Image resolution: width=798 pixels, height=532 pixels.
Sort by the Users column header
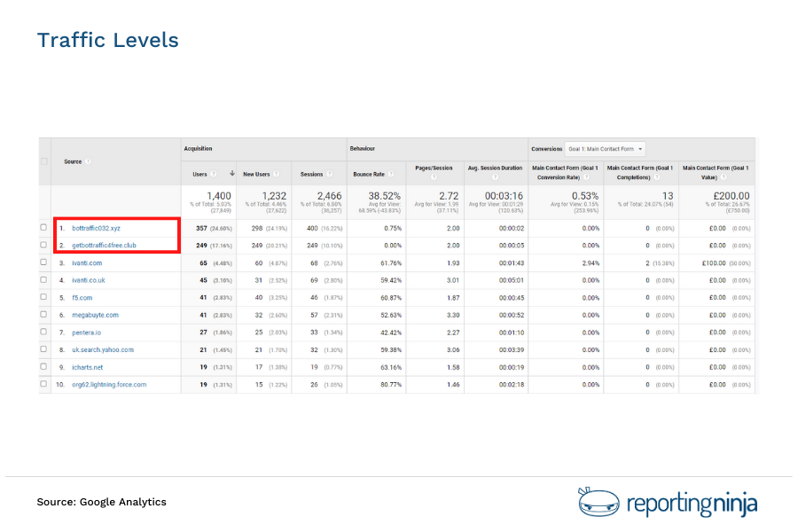pyautogui.click(x=199, y=174)
